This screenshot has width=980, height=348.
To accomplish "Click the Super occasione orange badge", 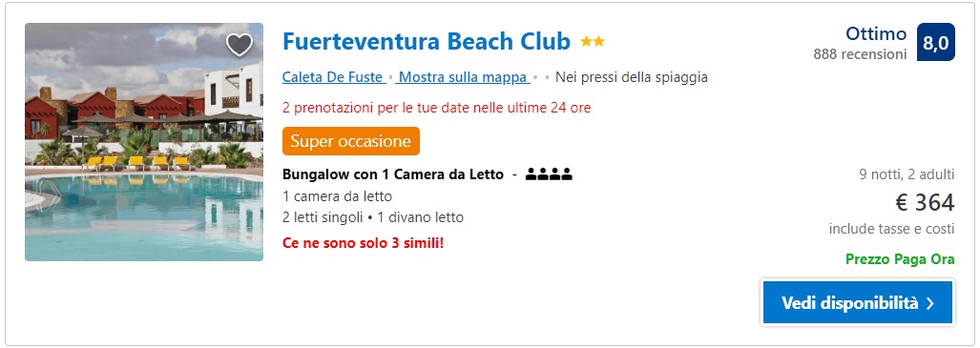I will pos(350,141).
